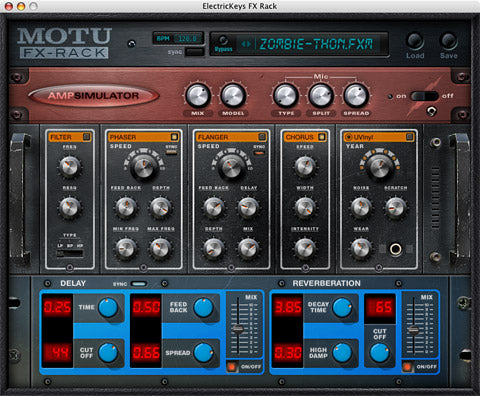
Task: Click the Filter TYPE LP/BP/HP selector
Action: click(x=70, y=253)
